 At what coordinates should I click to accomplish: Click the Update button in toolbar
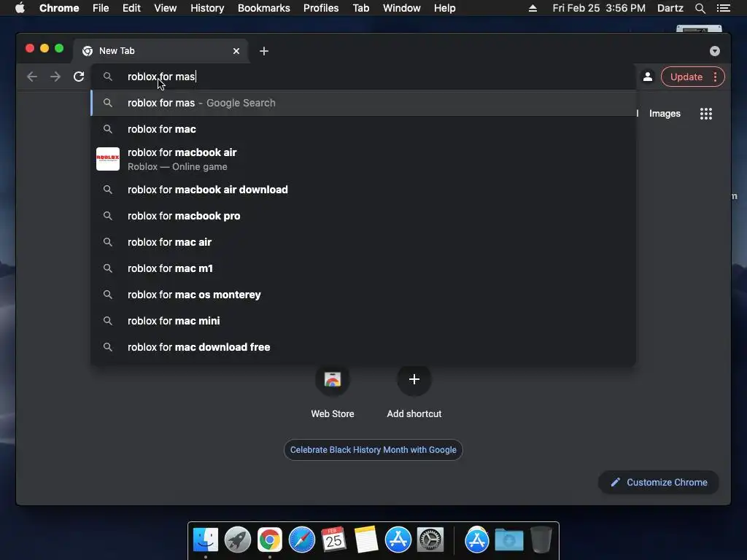tap(686, 77)
